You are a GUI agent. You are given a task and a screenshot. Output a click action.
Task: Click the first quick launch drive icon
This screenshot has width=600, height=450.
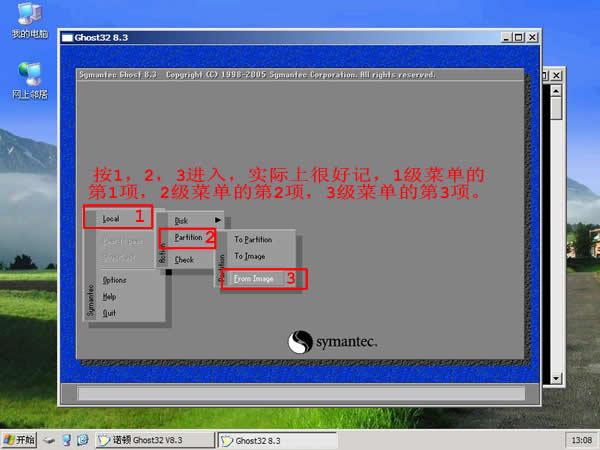[49, 440]
